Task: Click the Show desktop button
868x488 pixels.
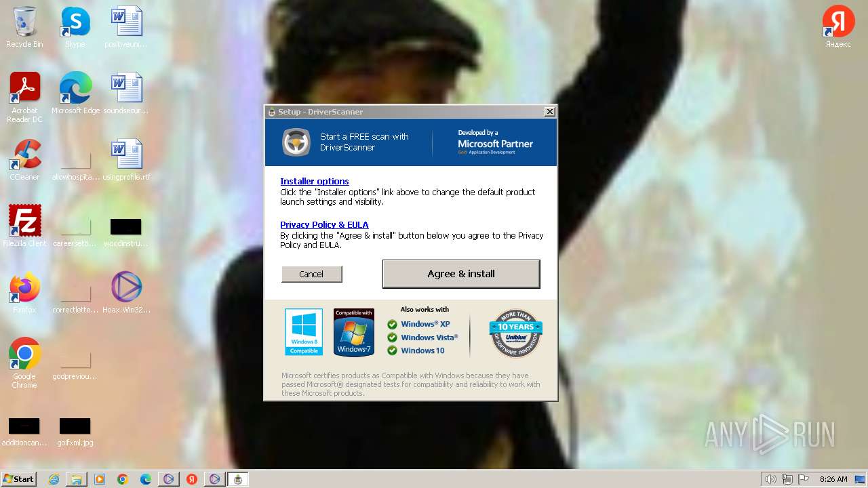Action: [861, 479]
